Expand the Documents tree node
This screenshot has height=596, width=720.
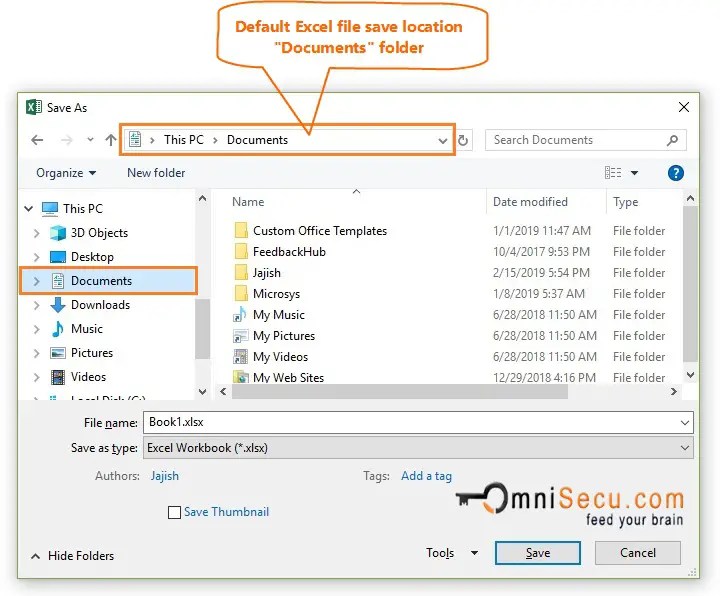37,281
